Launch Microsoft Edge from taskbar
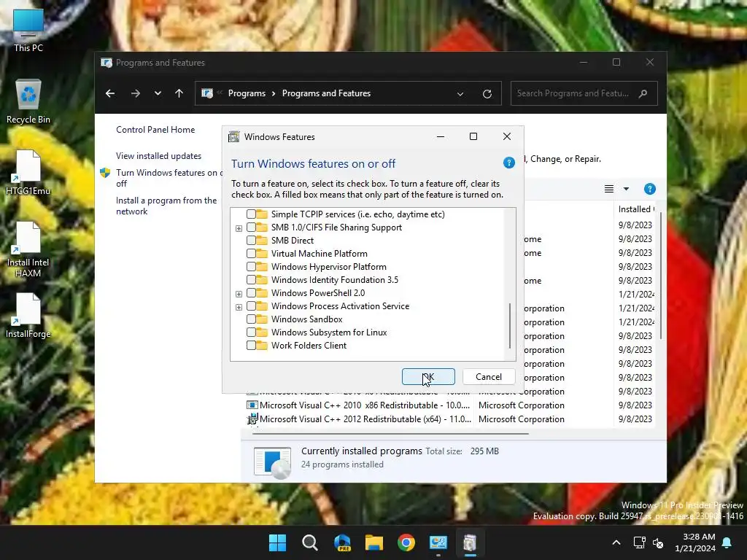 point(342,542)
